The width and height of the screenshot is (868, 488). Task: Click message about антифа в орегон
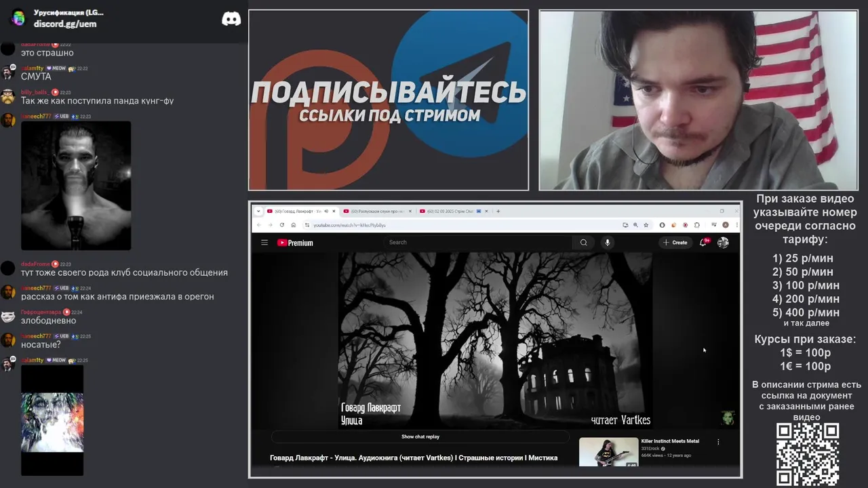pos(117,296)
